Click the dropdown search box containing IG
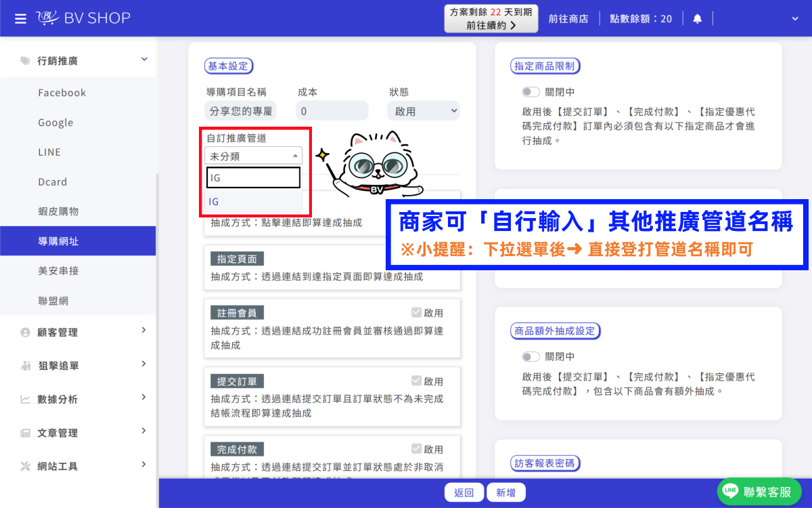This screenshot has height=508, width=812. (x=253, y=177)
